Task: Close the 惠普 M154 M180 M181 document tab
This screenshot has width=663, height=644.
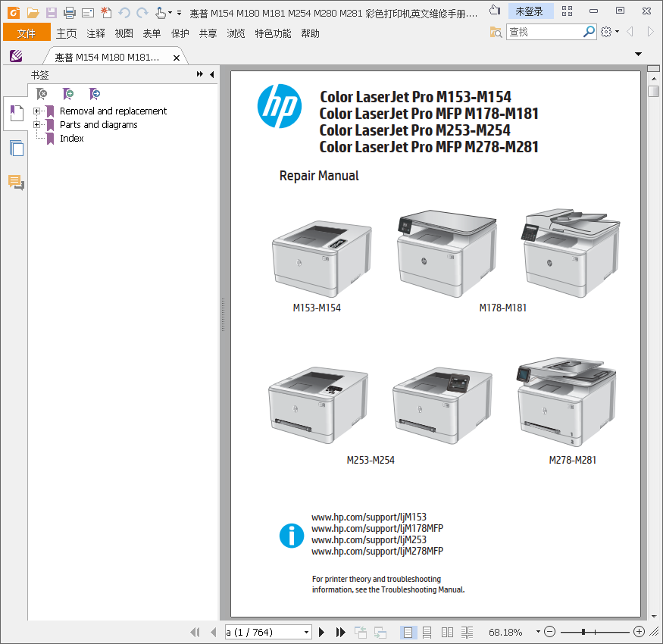Action: (177, 58)
